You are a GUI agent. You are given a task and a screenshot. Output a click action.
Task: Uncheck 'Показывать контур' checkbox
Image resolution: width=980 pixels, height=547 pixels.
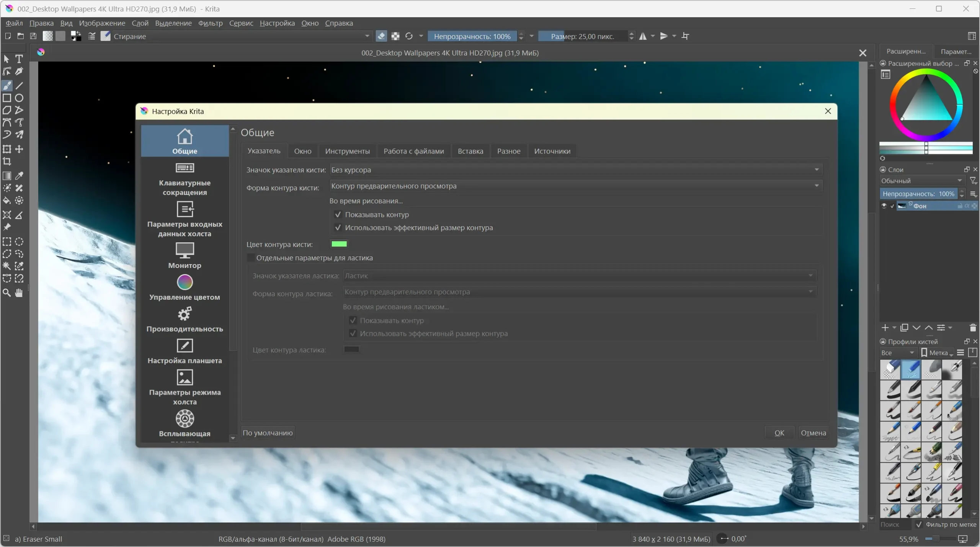click(338, 215)
